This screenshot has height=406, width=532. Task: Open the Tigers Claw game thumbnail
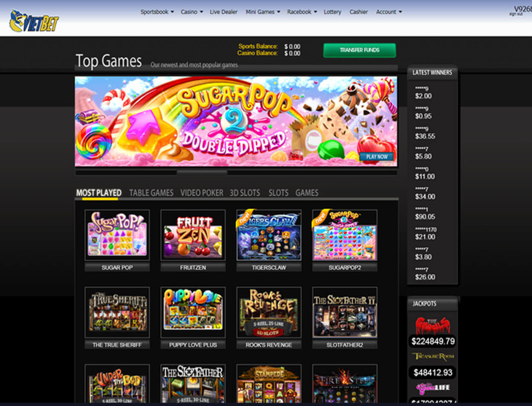click(269, 235)
